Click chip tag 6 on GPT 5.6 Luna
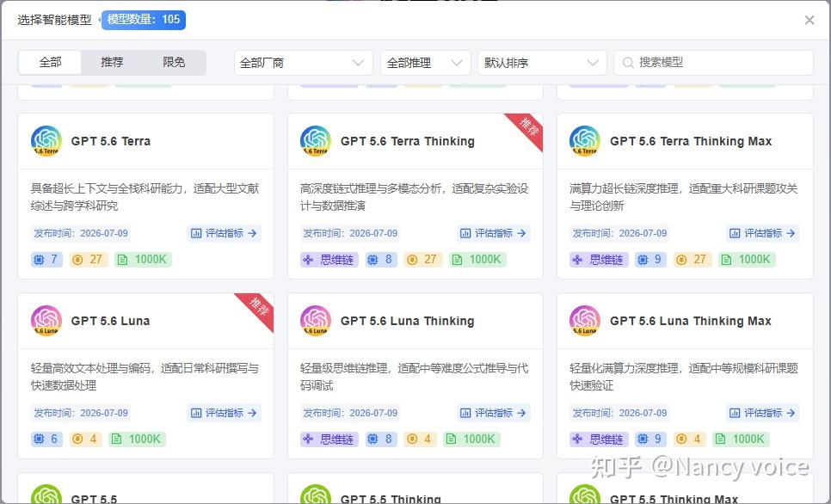Image resolution: width=831 pixels, height=504 pixels. click(46, 439)
